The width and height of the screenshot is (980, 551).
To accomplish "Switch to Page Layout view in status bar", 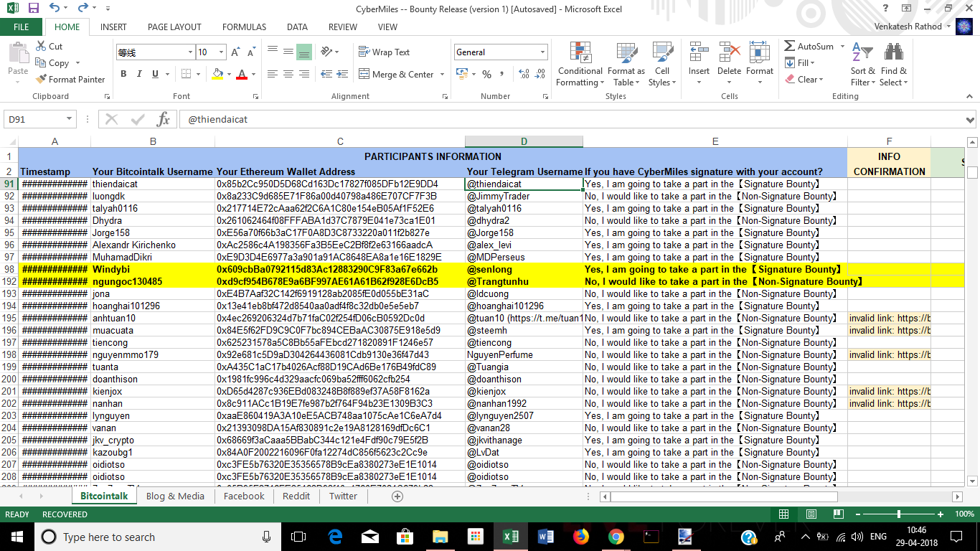I will point(811,514).
